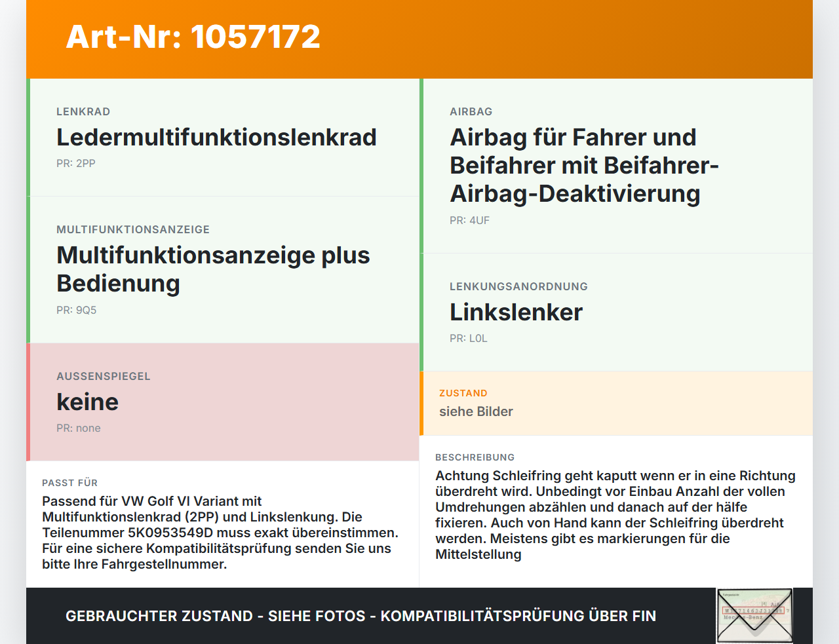The width and height of the screenshot is (839, 644).
Task: Click the "PR: 2PP" code
Action: 76,163
